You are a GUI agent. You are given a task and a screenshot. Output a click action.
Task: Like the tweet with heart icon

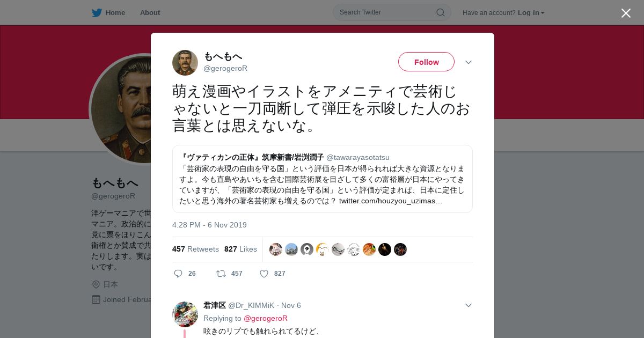tap(264, 274)
